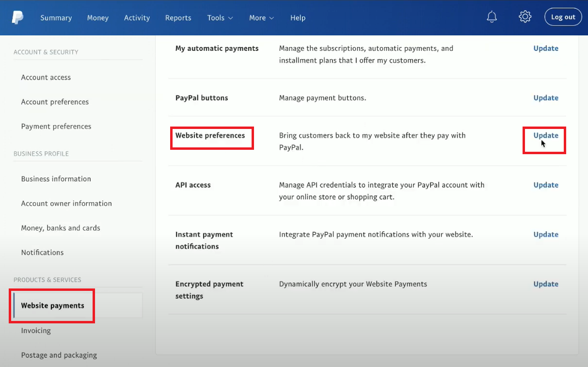This screenshot has width=588, height=367.
Task: Expand the Tools dropdown menu
Action: pyautogui.click(x=220, y=18)
